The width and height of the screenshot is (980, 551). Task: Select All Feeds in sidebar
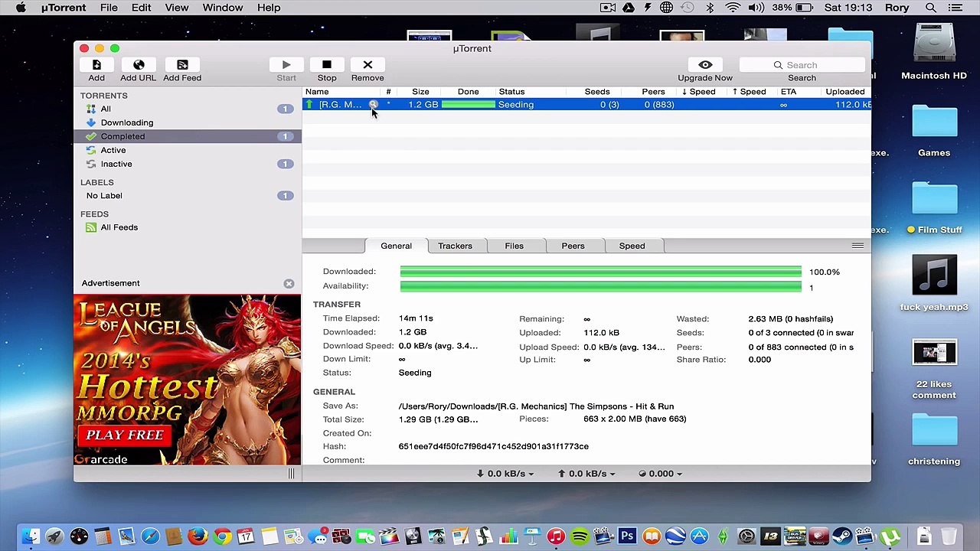119,227
